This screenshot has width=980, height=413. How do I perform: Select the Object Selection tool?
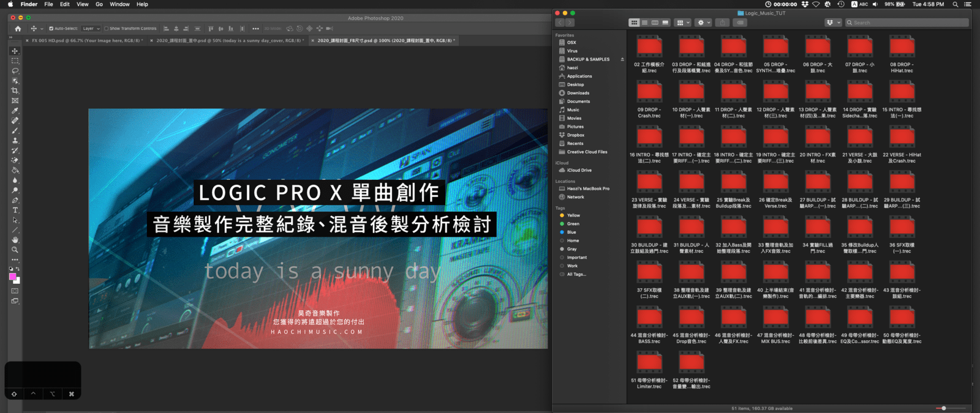click(x=15, y=81)
